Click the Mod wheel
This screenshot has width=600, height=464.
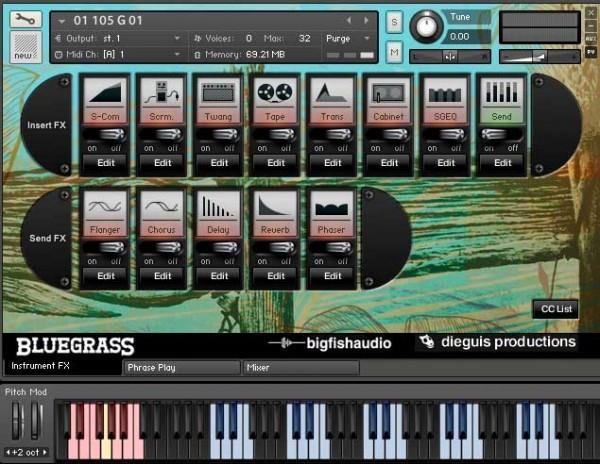[37, 420]
